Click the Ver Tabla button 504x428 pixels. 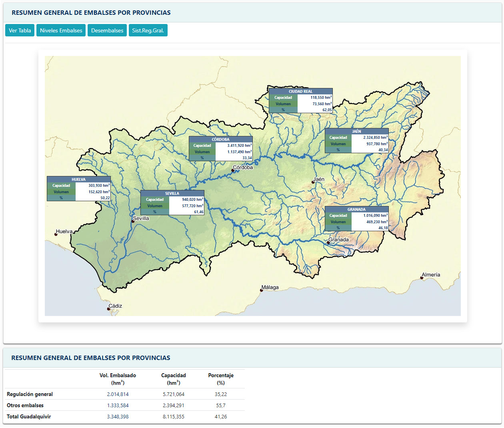tap(20, 30)
